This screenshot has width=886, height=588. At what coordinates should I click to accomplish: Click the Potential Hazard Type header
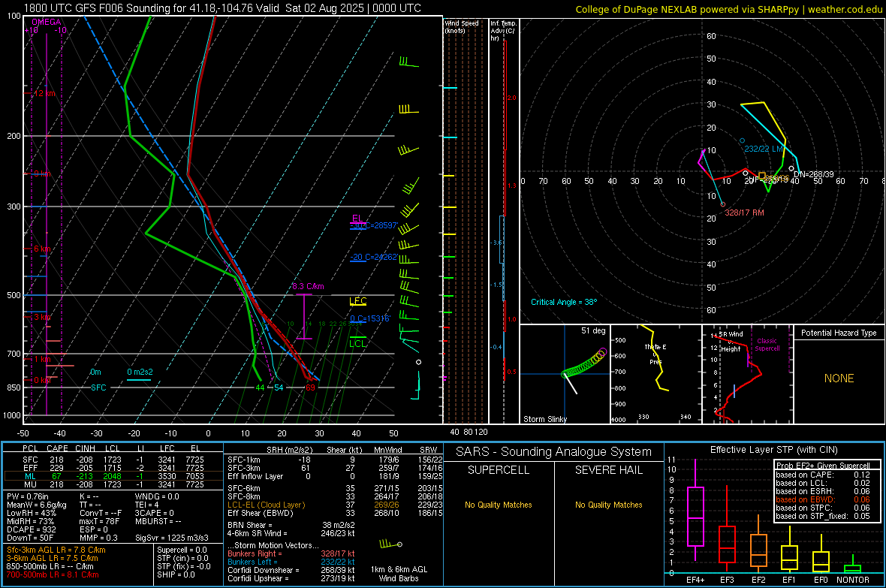tap(839, 333)
